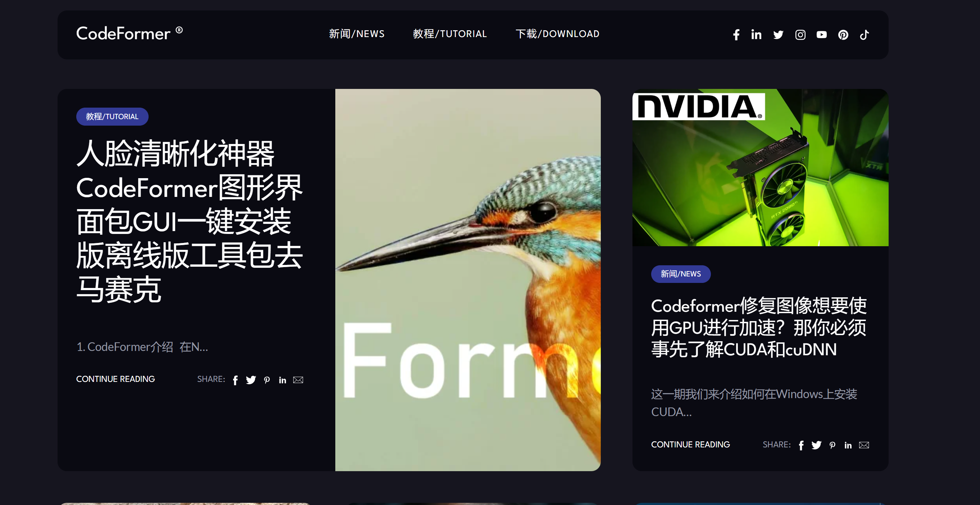Open the YouTube channel from header icons

coord(821,35)
